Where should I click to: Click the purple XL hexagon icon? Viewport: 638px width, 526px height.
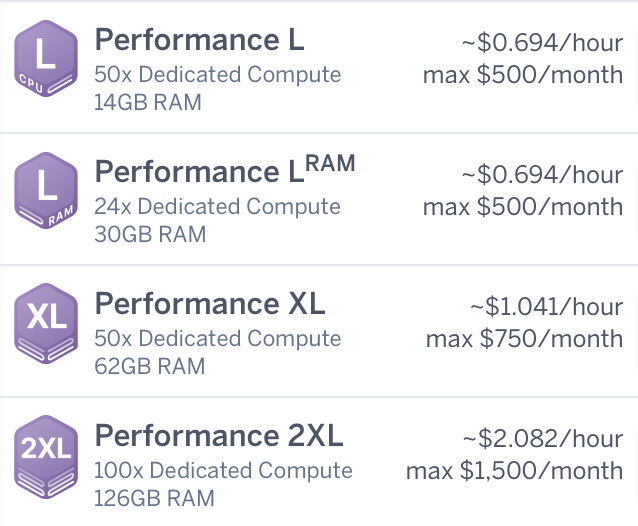[x=46, y=323]
